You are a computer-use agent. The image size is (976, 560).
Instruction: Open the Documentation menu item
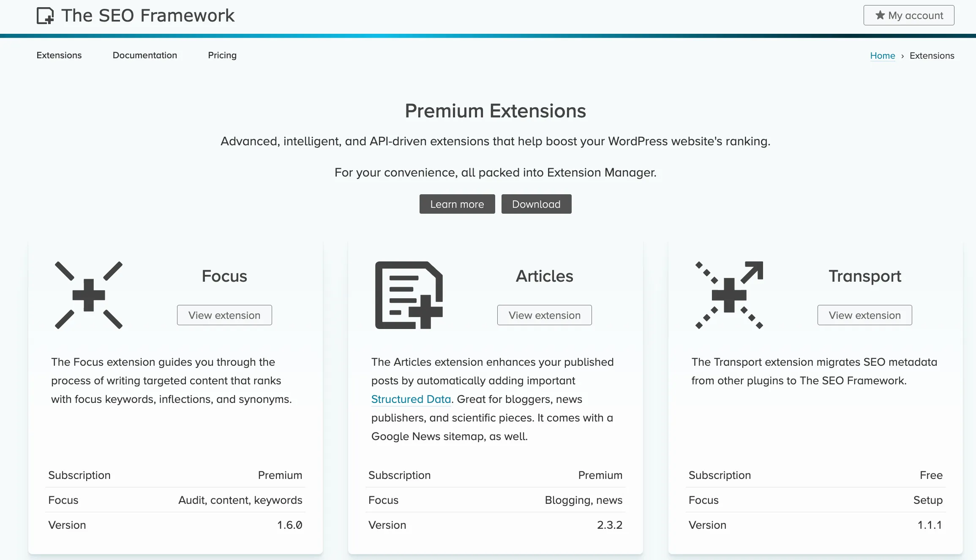(145, 55)
